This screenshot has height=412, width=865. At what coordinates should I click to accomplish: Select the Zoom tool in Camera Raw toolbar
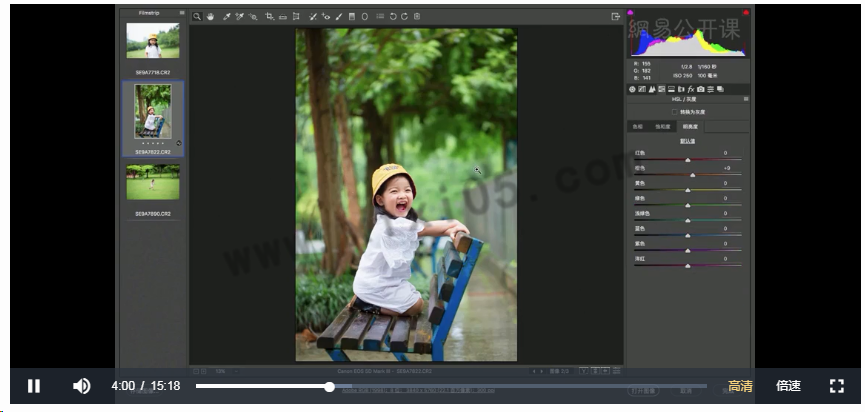197,17
